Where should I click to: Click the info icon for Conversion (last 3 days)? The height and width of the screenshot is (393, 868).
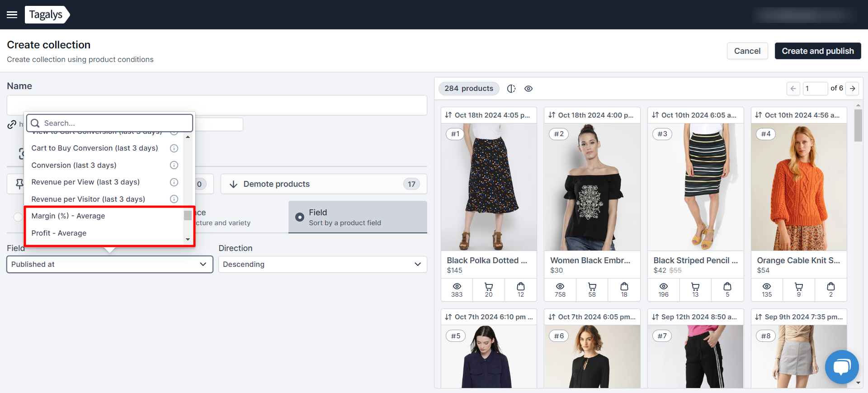[x=174, y=165]
